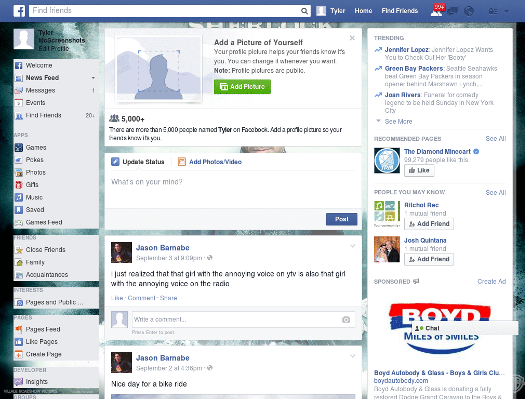Open options chevron on September 2 post

point(353,356)
